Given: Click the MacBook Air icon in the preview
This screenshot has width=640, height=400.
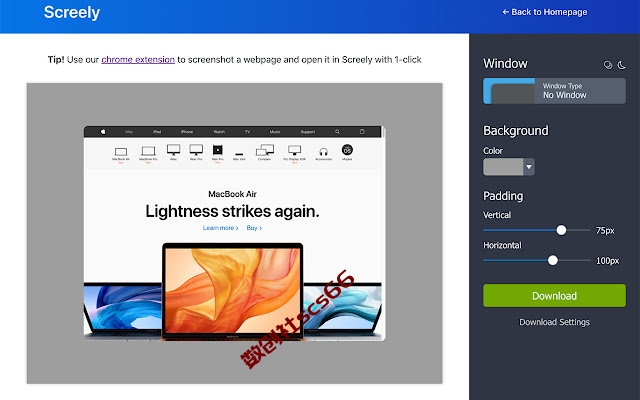Looking at the screenshot, I should tap(121, 151).
